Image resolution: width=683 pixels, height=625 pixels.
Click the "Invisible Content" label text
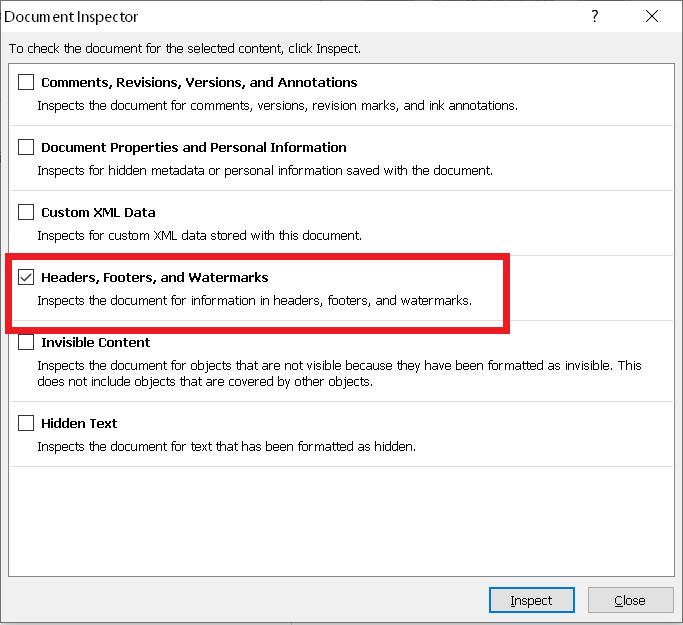pos(96,342)
